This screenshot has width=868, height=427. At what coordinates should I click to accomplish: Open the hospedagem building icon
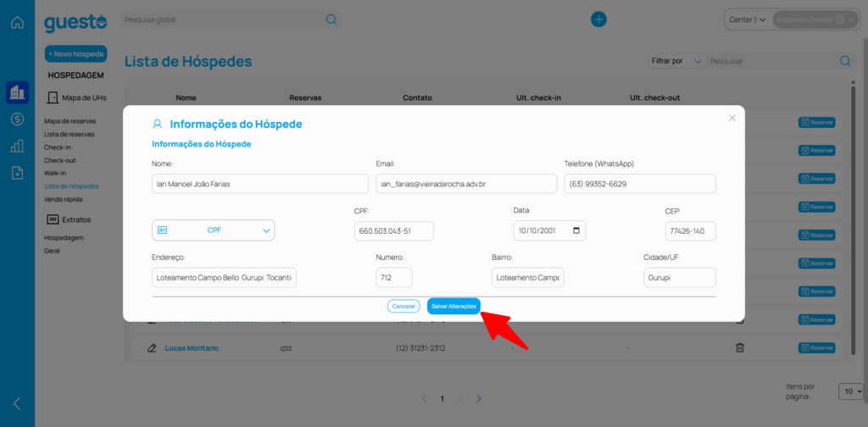tap(17, 91)
